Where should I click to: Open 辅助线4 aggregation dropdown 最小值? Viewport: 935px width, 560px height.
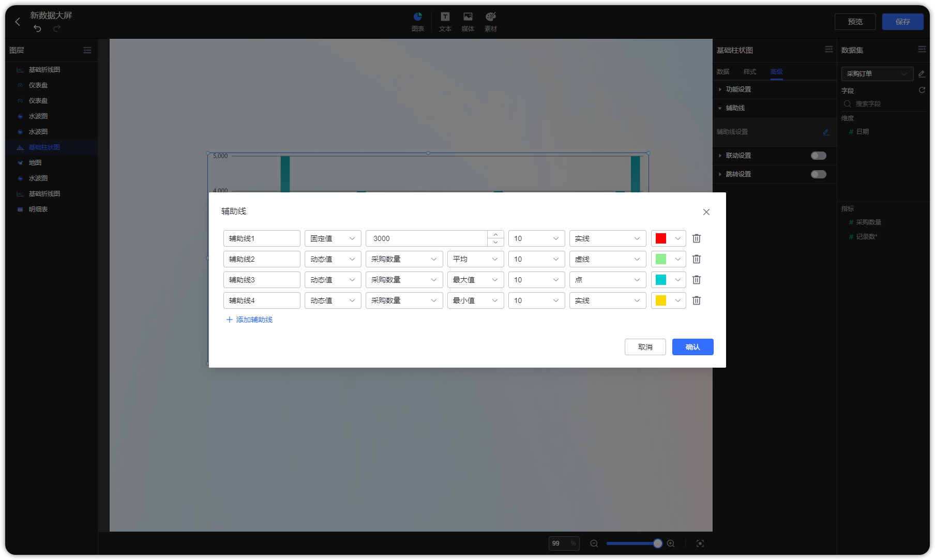tap(476, 300)
